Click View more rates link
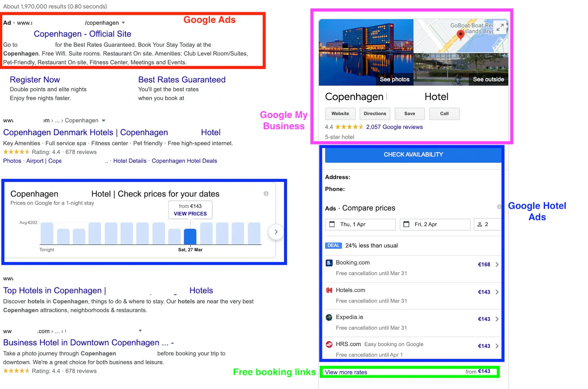 coord(346,372)
